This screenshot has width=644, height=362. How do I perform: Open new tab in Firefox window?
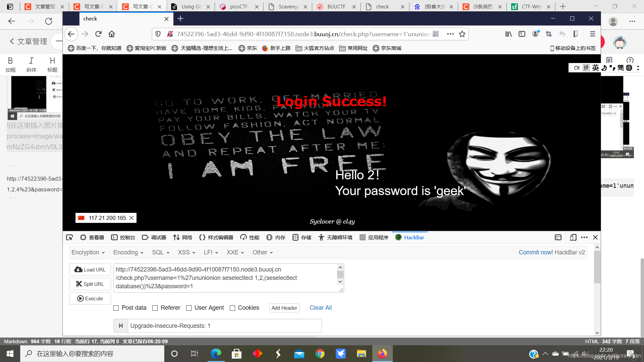coord(180,18)
